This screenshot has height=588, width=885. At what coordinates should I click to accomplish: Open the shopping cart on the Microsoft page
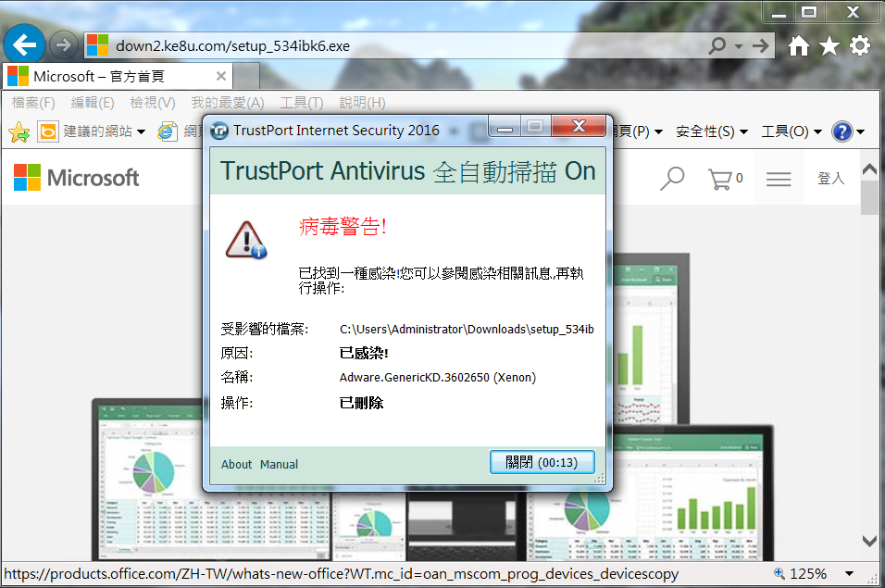(x=725, y=179)
